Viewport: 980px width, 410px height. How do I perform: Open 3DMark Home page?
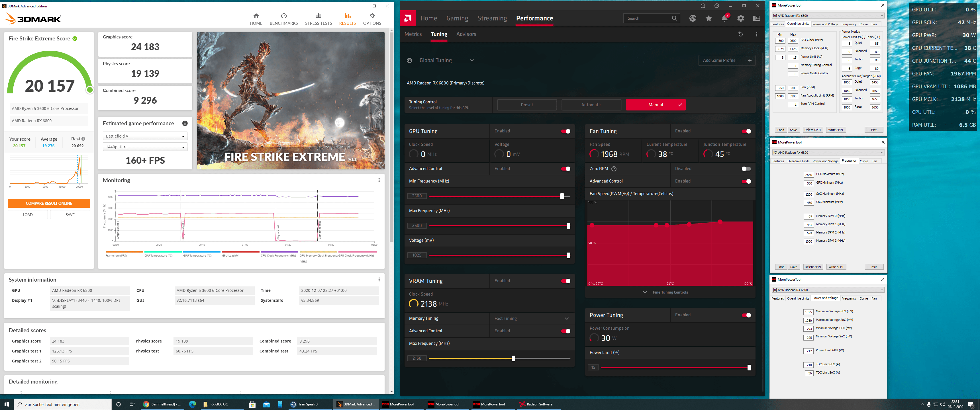pyautogui.click(x=256, y=19)
